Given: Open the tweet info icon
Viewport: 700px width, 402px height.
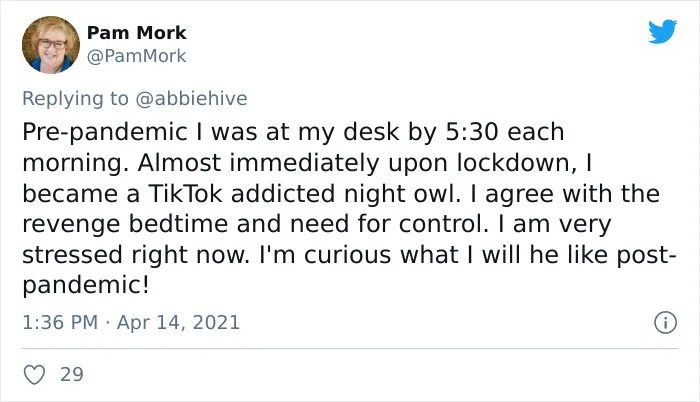Looking at the screenshot, I should coord(665,322).
